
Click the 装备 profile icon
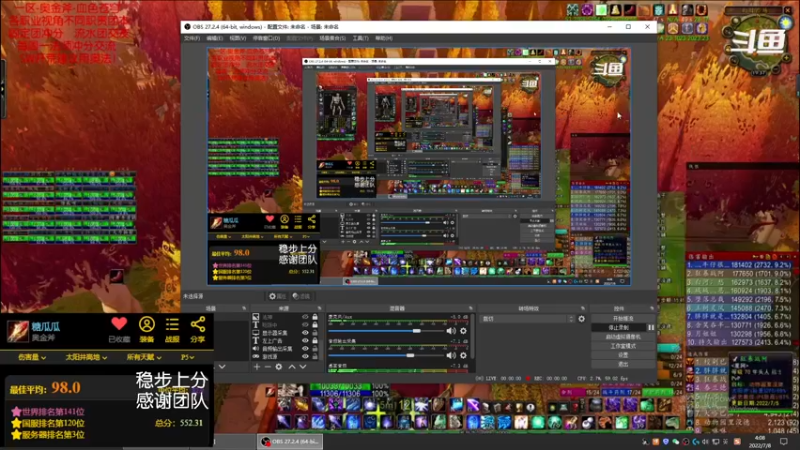pyautogui.click(x=147, y=324)
